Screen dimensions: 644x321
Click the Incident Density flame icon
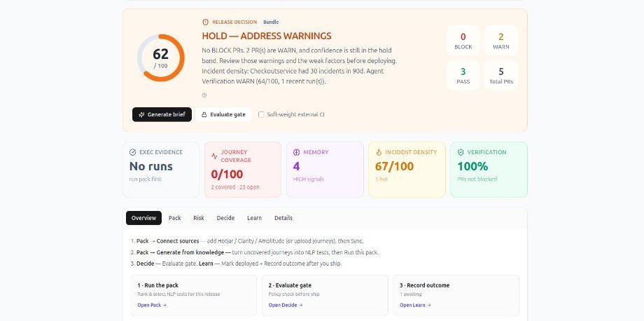379,153
